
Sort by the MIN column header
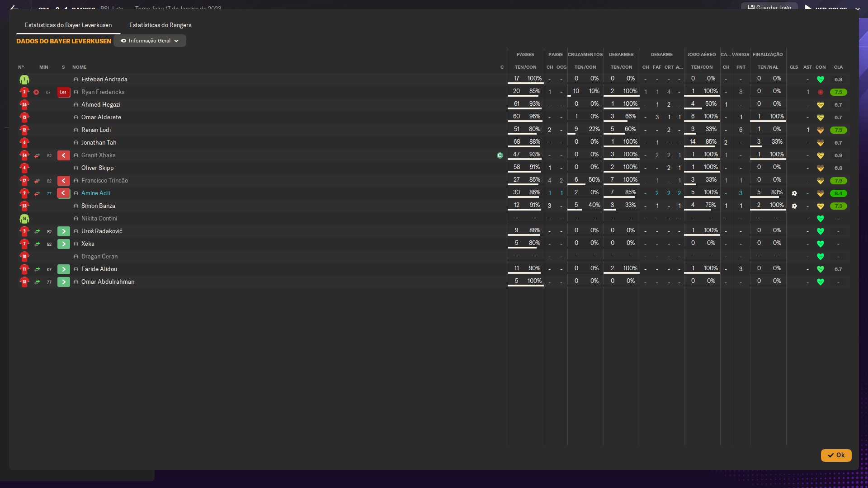(43, 67)
